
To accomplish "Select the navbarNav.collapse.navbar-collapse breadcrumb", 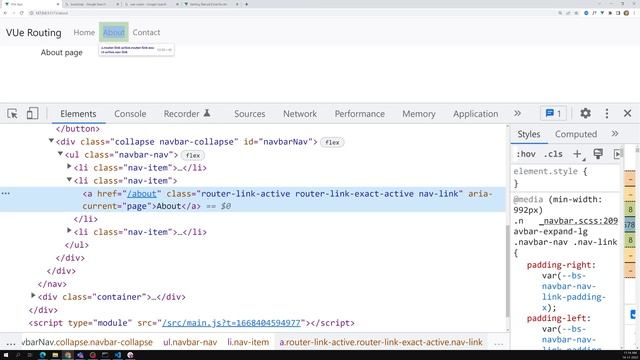I will click(x=87, y=342).
